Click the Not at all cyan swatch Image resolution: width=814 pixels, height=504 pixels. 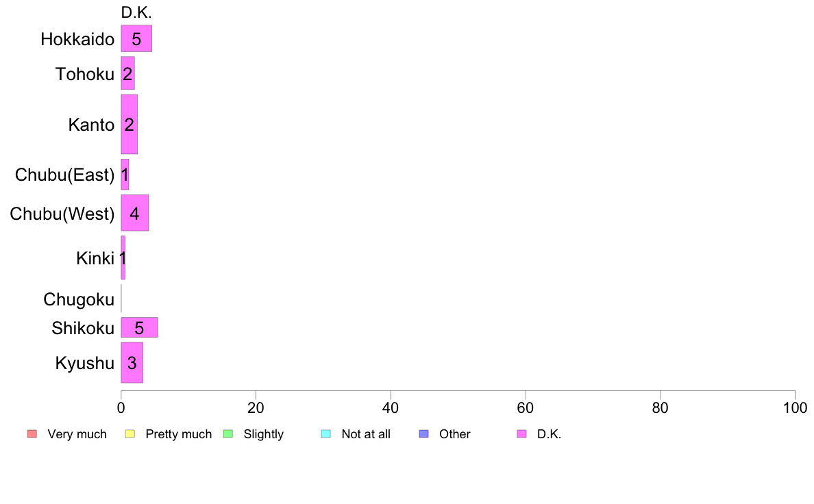[326, 434]
